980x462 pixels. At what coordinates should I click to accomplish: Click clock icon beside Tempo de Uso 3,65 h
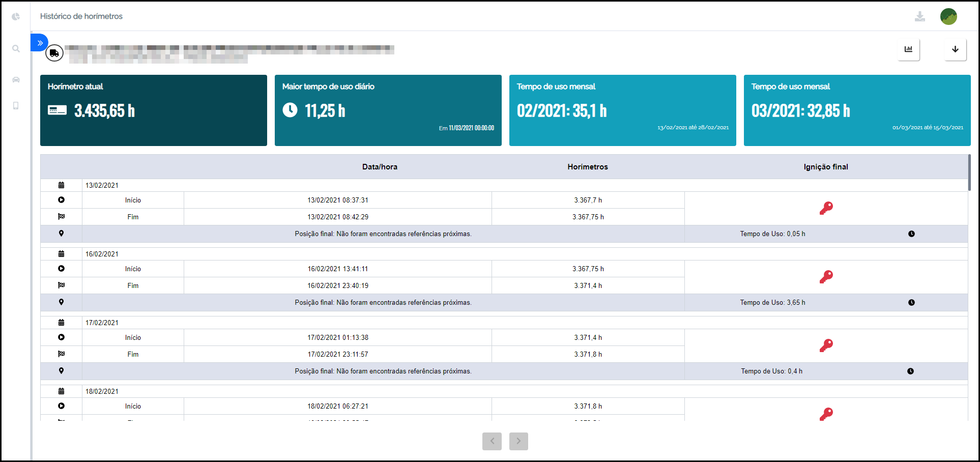click(911, 303)
